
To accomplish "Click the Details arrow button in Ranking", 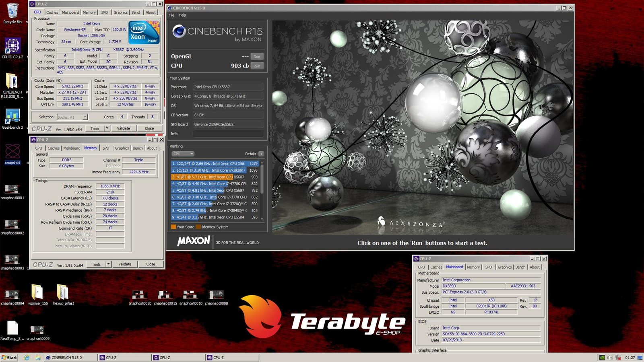I will click(261, 154).
